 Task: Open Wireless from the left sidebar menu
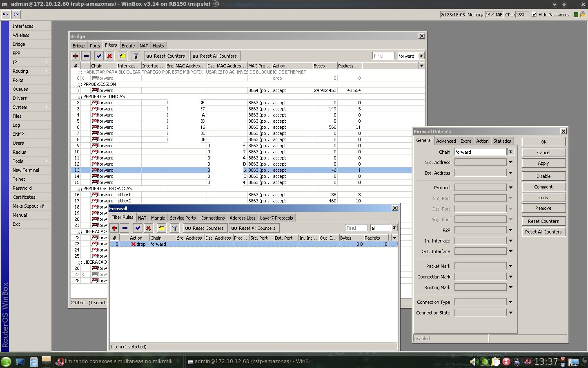(21, 35)
